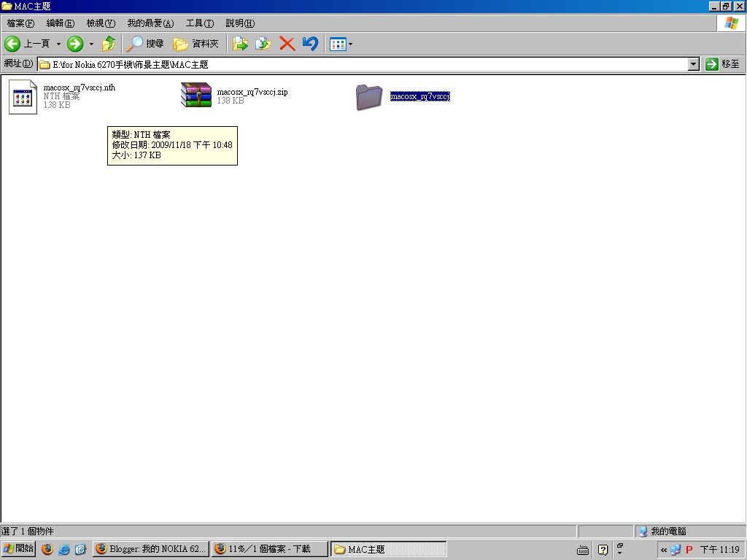
Task: Click the macosx_rq7vsccj.nth file name
Action: 79,87
